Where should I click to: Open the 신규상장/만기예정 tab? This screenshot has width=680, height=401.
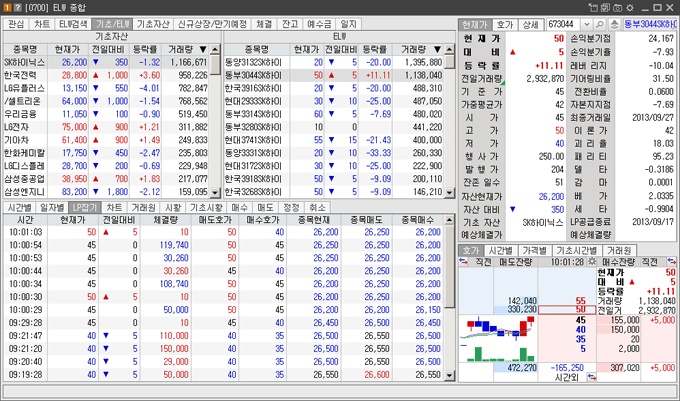click(x=212, y=24)
